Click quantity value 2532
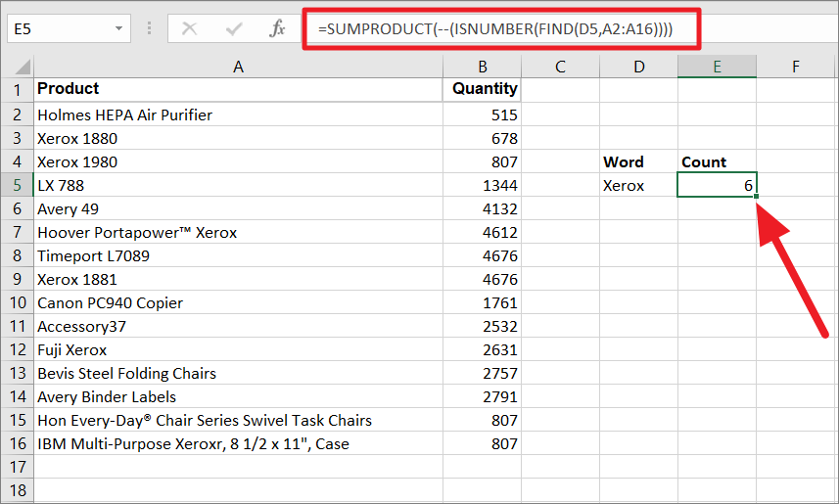The image size is (839, 504). click(482, 326)
